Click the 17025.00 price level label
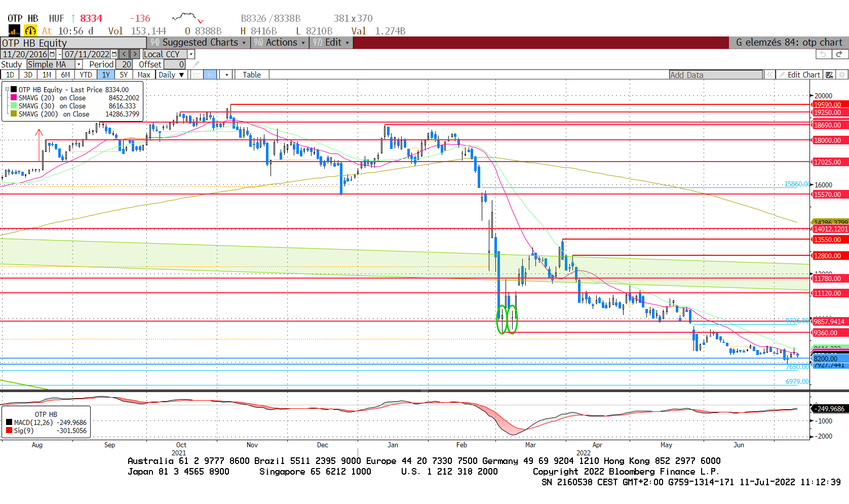 click(830, 162)
